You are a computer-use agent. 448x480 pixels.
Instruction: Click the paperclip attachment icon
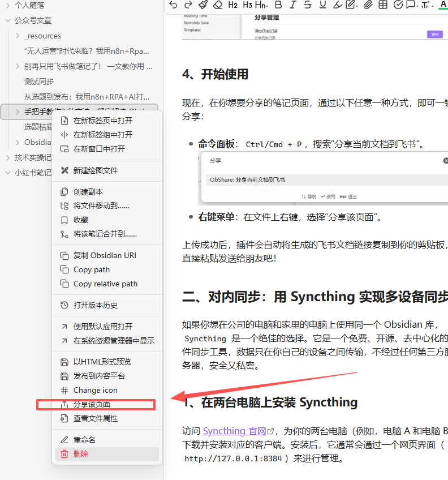[x=368, y=5]
